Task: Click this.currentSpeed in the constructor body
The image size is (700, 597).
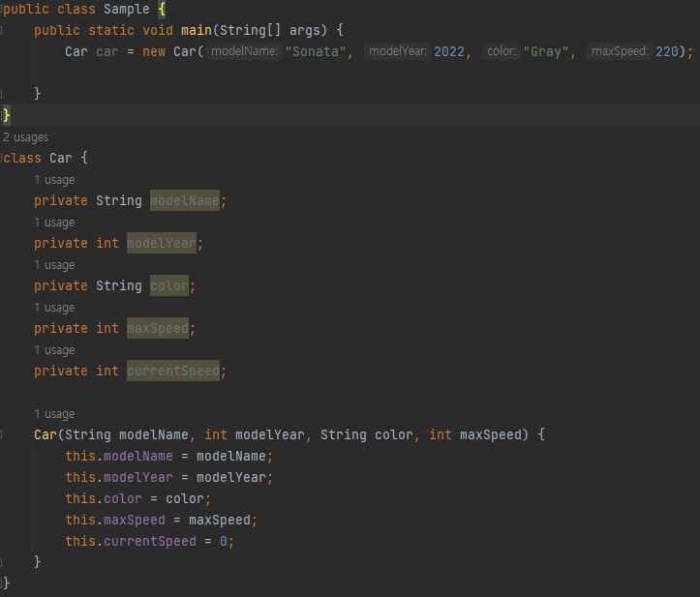Action: (x=131, y=541)
